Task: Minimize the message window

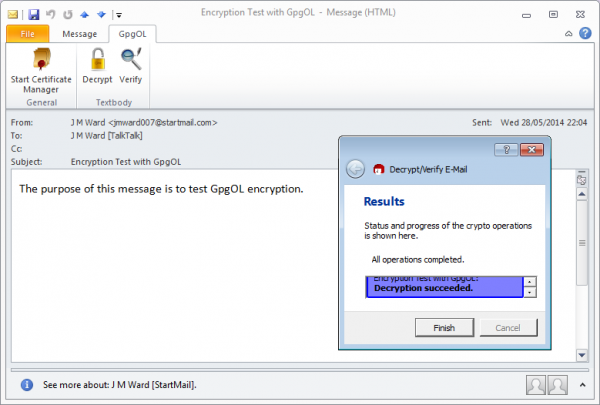Action: [527, 15]
